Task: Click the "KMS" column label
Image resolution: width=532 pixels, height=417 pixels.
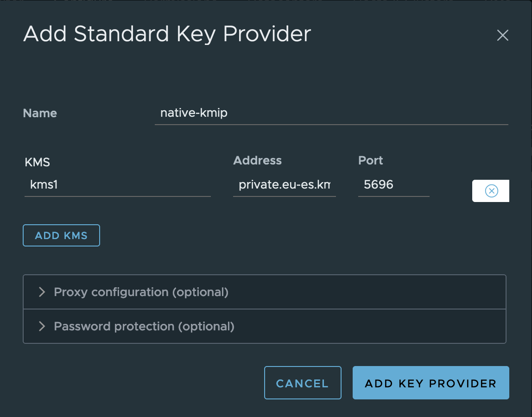Action: [x=37, y=162]
